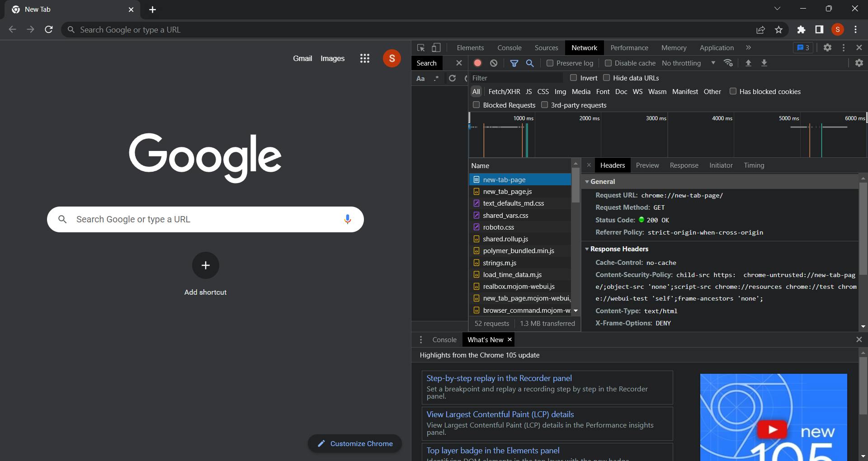Open the Timing tab for new-tab-page
This screenshot has height=461, width=868.
[x=754, y=165]
